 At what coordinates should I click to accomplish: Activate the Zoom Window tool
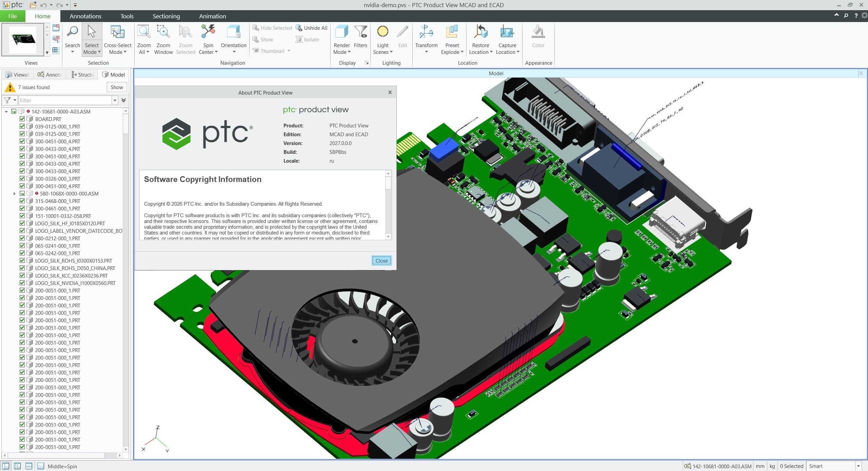pyautogui.click(x=163, y=39)
